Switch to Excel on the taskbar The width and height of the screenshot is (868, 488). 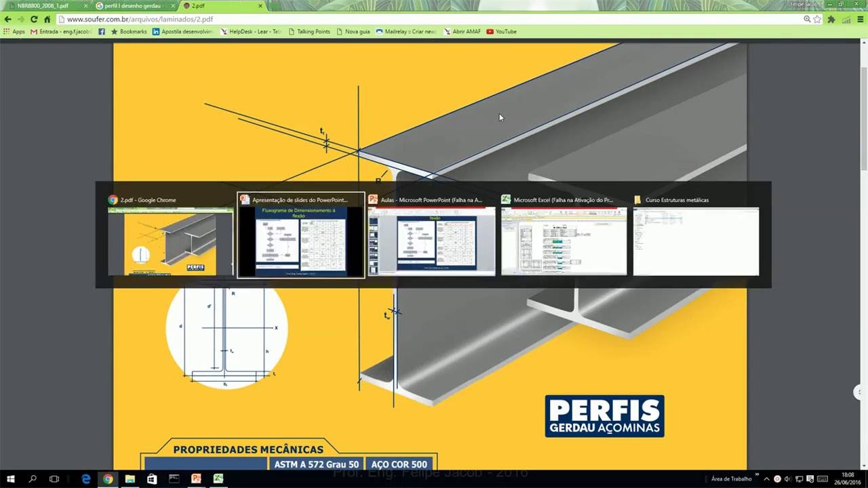pyautogui.click(x=218, y=479)
